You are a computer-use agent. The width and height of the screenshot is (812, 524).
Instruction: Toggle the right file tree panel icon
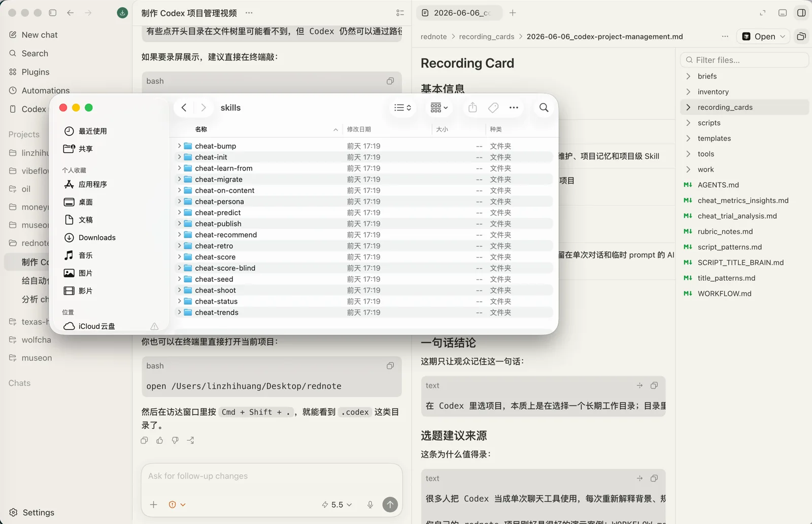point(801,13)
